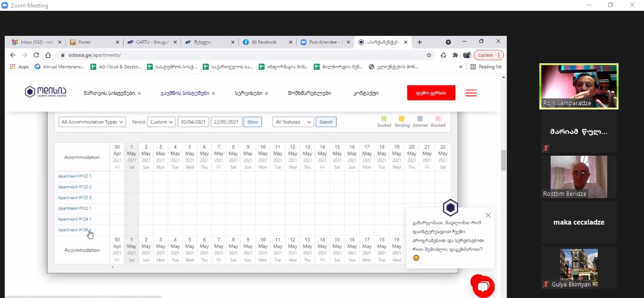Expand the All Statuses dropdown
The height and width of the screenshot is (298, 644).
point(293,122)
